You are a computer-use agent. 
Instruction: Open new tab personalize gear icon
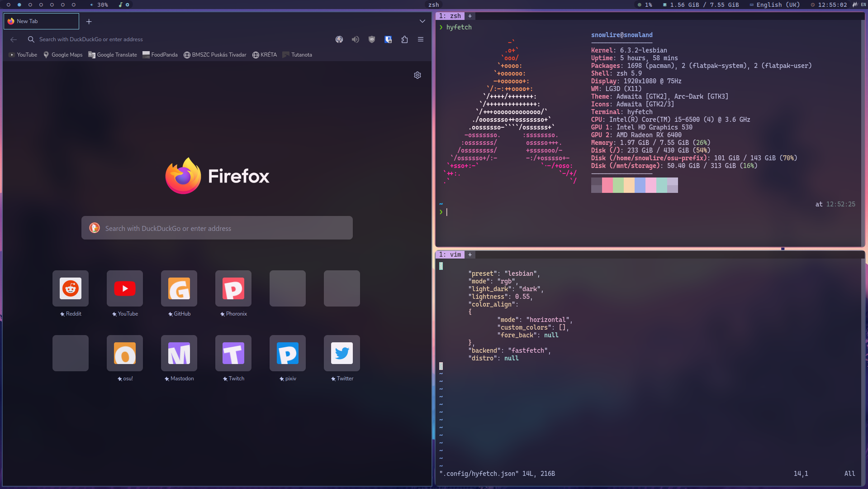tap(417, 75)
